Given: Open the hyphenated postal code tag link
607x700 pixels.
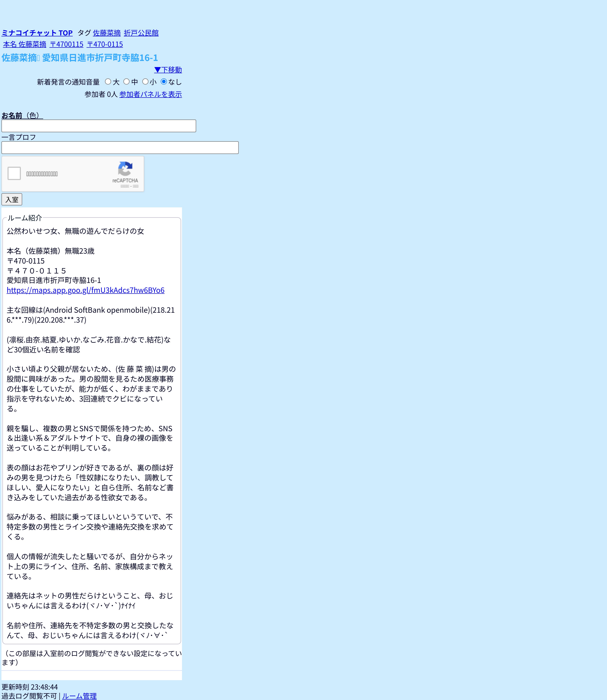Looking at the screenshot, I should (105, 44).
